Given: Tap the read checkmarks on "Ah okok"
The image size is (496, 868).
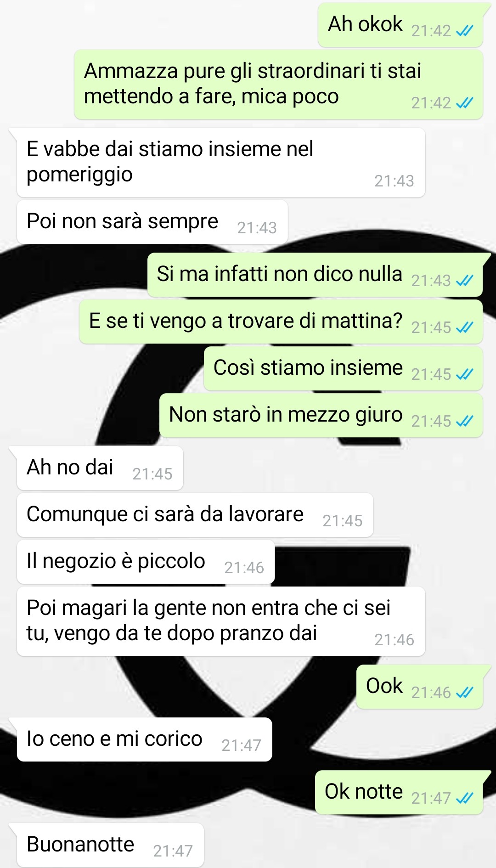Looking at the screenshot, I should coord(464,31).
